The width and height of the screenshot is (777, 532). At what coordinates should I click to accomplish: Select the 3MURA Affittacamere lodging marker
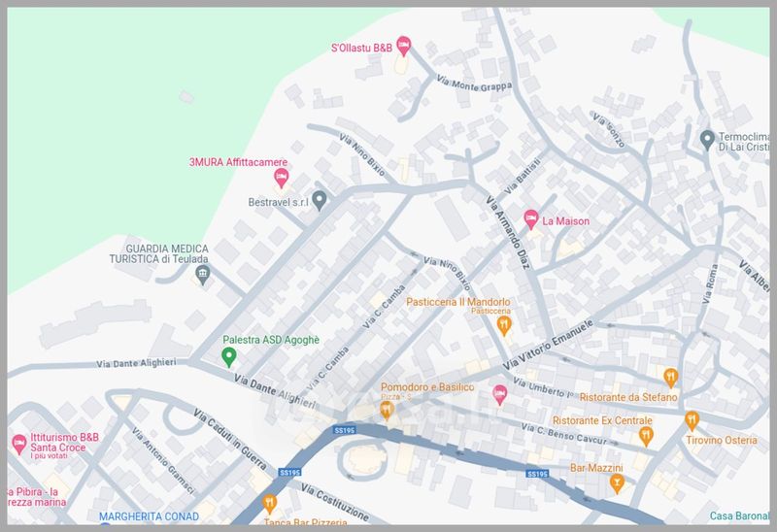pyautogui.click(x=282, y=178)
